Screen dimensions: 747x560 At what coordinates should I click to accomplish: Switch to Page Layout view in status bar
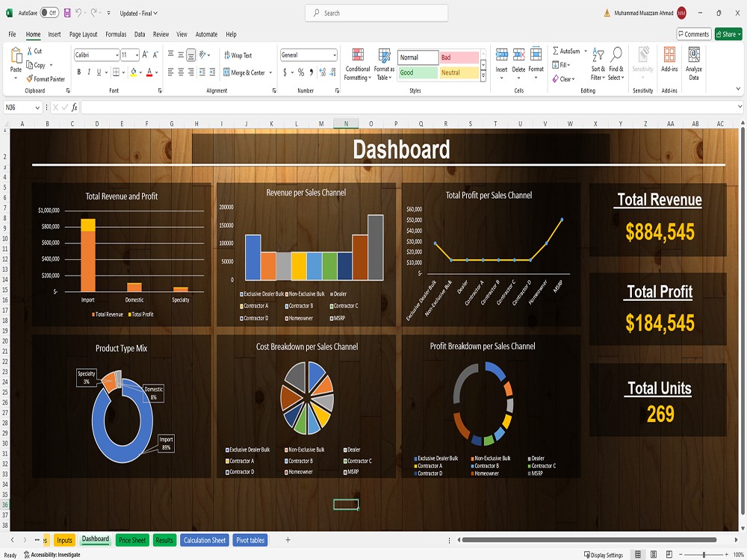click(654, 554)
